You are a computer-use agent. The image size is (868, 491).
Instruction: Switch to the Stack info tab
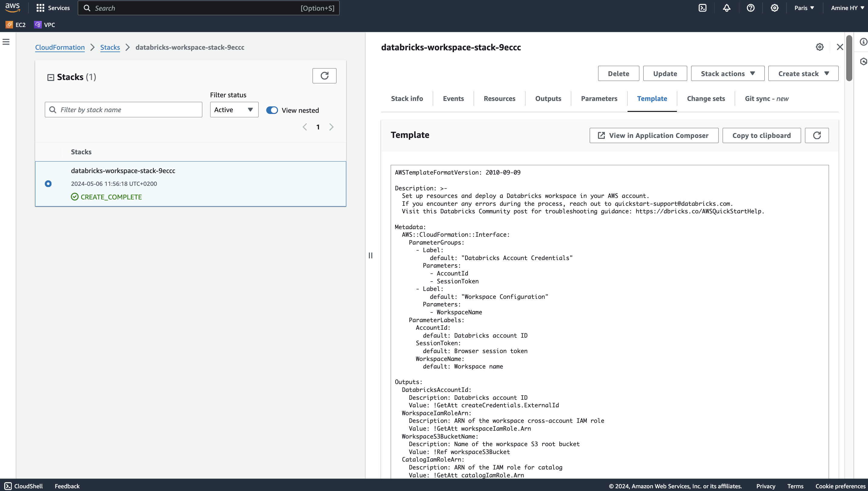[407, 99]
